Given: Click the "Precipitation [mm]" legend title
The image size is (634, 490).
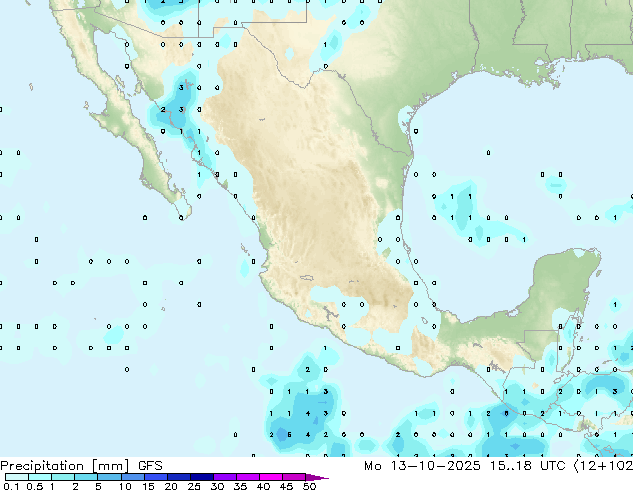Looking at the screenshot, I should (x=64, y=466).
